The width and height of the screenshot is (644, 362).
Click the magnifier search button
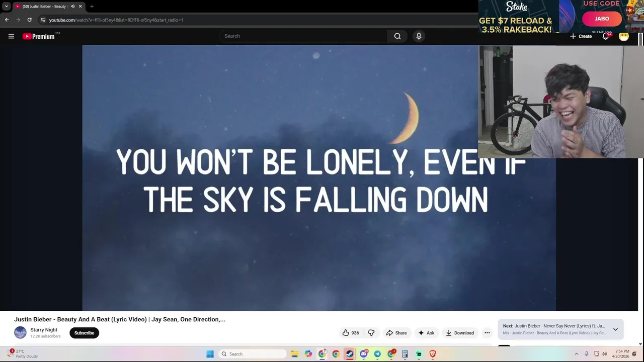(x=397, y=36)
